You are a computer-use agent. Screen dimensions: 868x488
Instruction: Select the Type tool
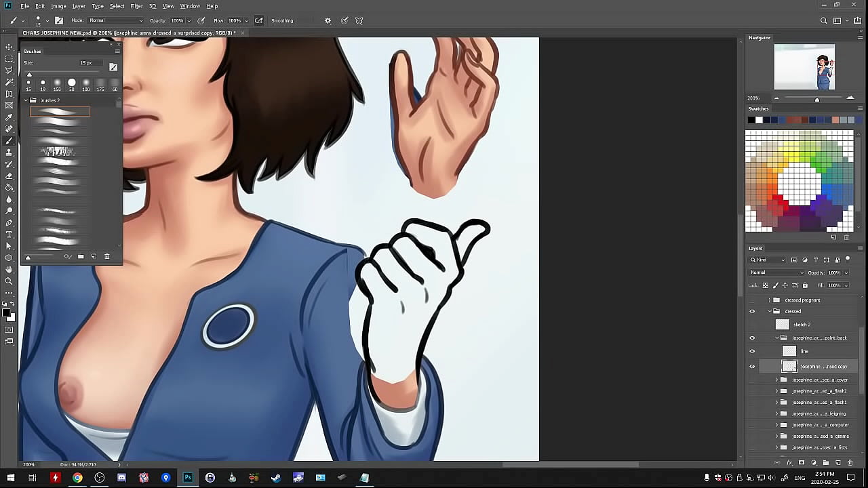pos(9,235)
